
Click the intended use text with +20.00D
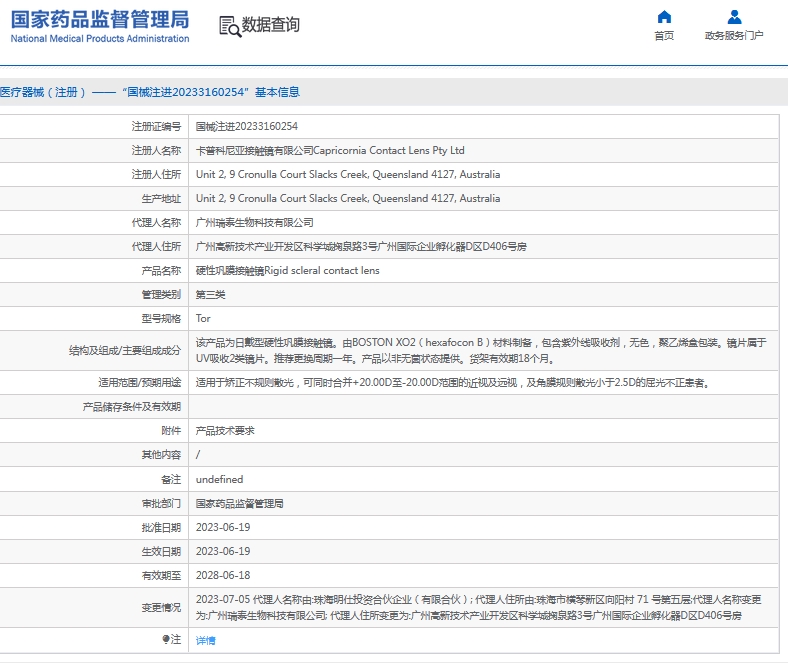(x=453, y=383)
